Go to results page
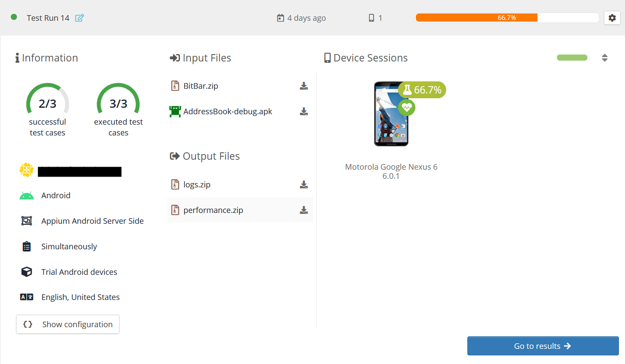 tap(542, 346)
